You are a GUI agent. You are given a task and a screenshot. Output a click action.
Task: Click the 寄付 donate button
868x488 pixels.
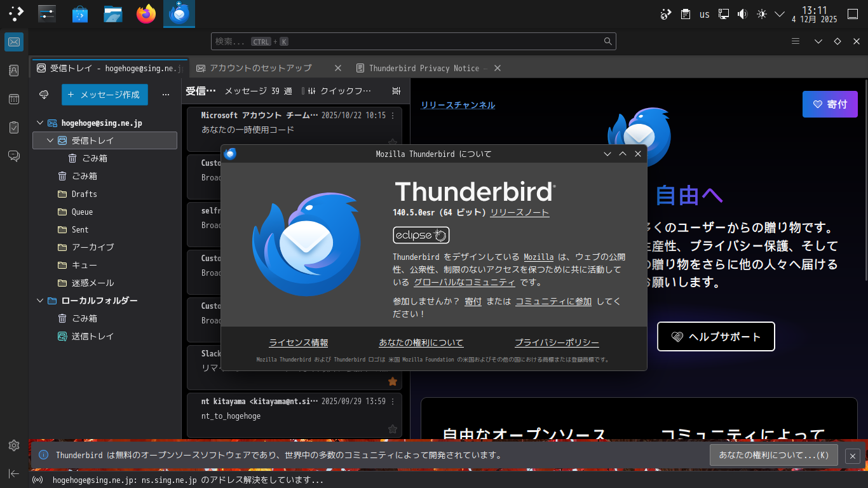click(830, 104)
